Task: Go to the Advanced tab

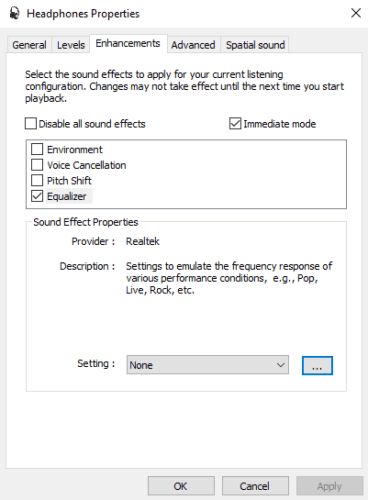Action: tap(193, 45)
